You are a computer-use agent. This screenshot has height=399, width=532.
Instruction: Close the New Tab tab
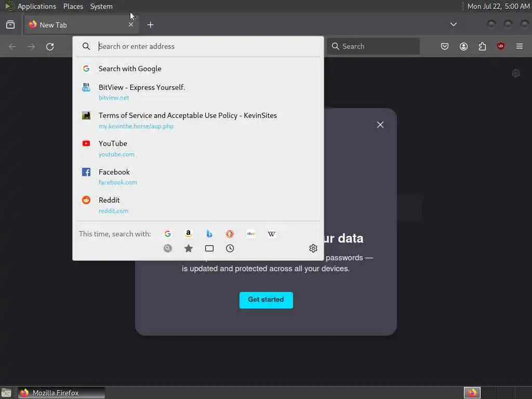[131, 25]
